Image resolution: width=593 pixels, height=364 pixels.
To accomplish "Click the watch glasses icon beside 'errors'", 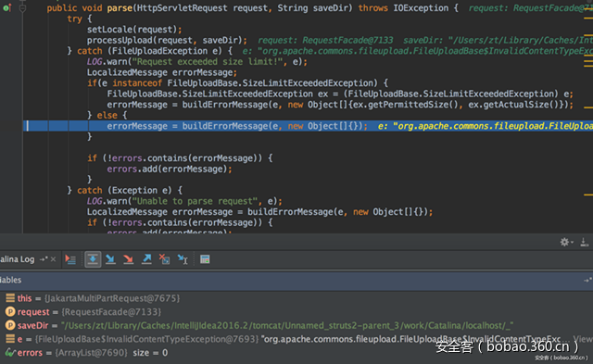I will coord(10,353).
